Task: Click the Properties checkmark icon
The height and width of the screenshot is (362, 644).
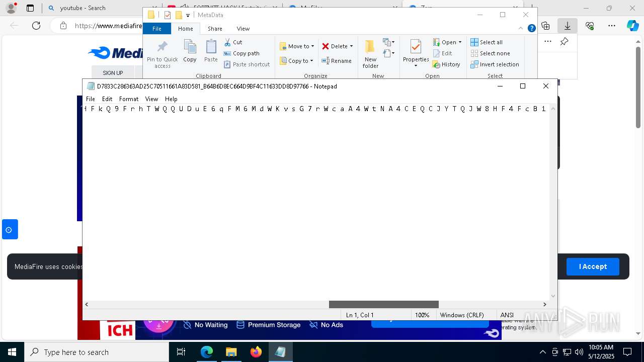Action: click(416, 47)
